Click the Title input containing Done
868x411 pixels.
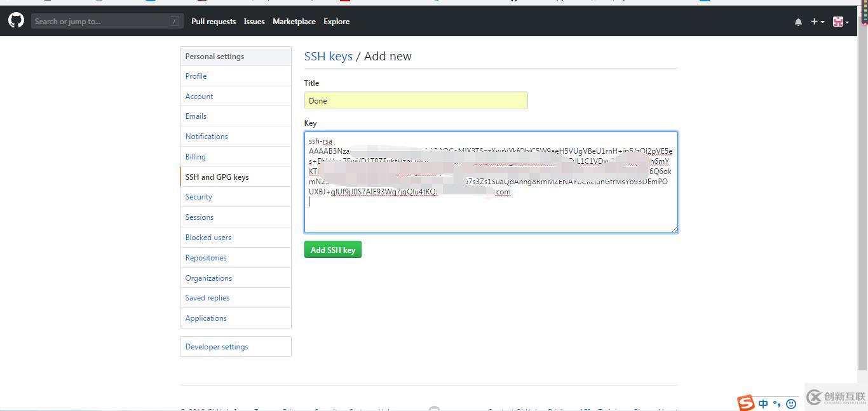(x=416, y=100)
